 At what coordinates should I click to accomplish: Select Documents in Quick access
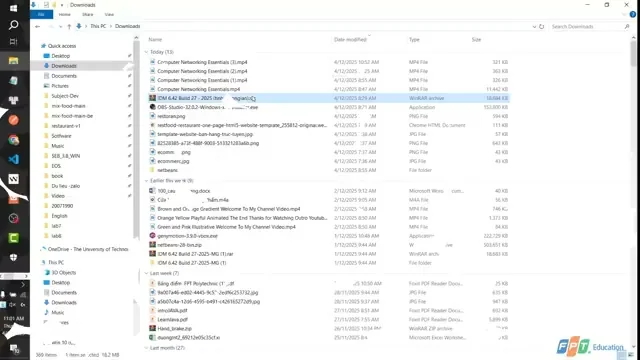tap(64, 76)
